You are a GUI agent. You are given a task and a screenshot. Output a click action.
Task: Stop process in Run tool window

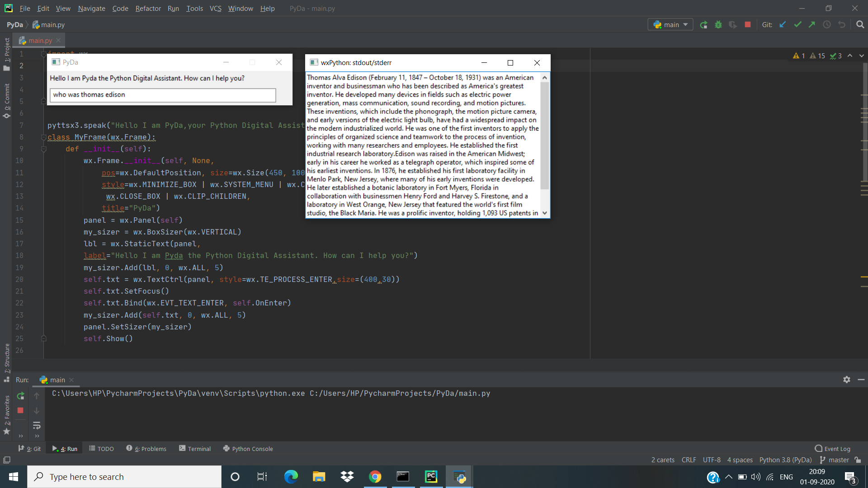point(20,410)
